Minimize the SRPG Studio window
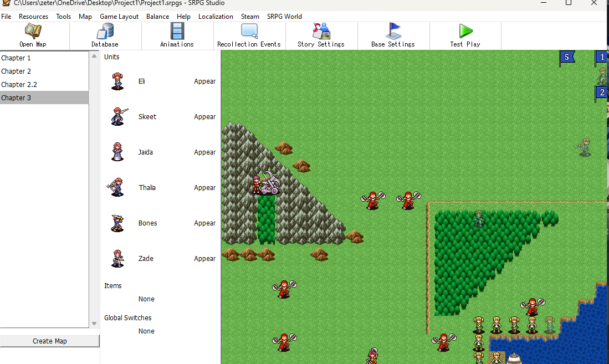This screenshot has height=364, width=609. click(x=544, y=3)
